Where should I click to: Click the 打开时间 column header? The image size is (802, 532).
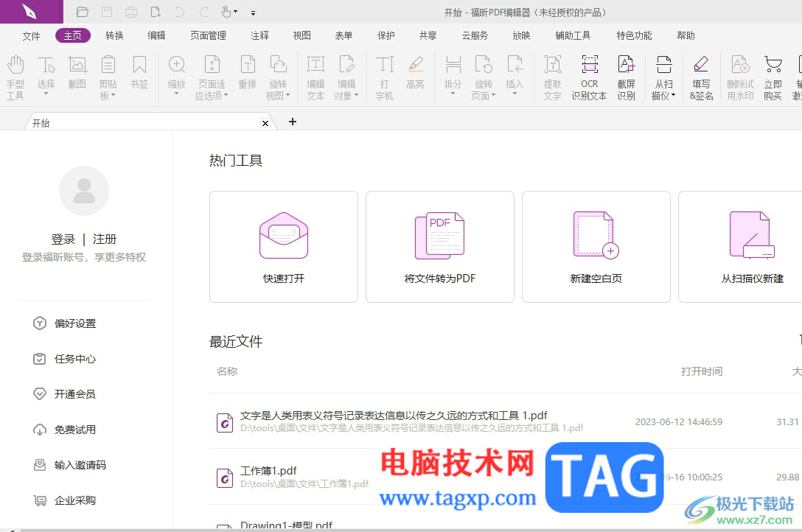click(x=701, y=371)
